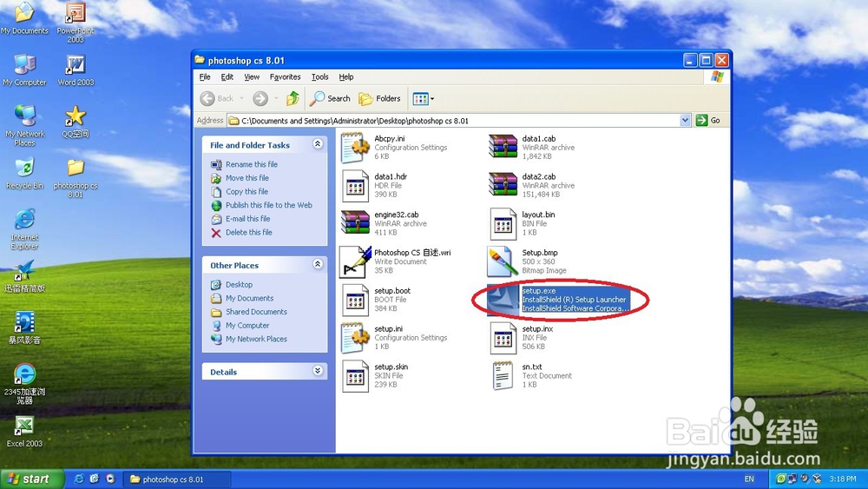Click the Internet Explorer desktop icon
Image resolution: width=868 pixels, height=489 pixels.
(25, 229)
